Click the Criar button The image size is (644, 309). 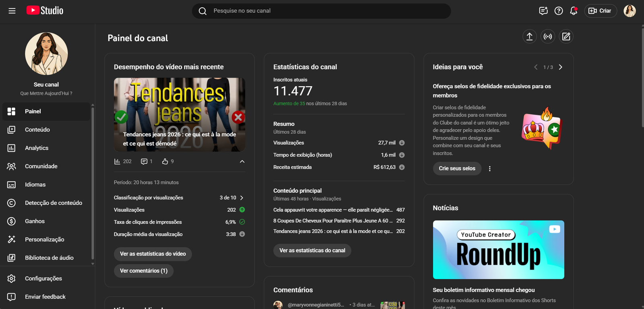click(x=601, y=11)
